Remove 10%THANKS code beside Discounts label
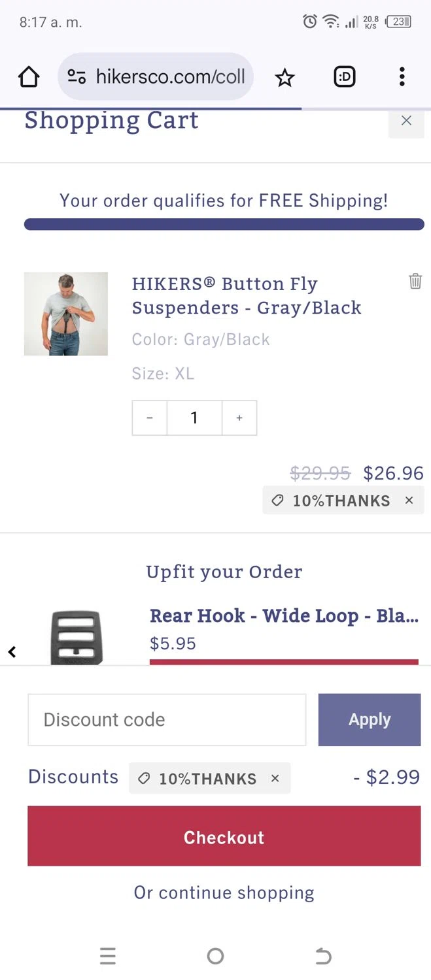This screenshot has width=431, height=980. click(275, 778)
